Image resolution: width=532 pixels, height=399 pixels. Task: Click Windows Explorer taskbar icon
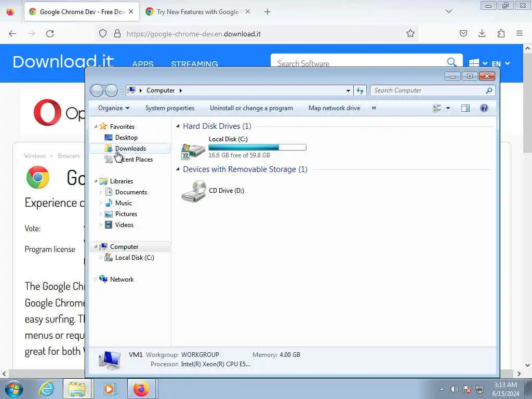click(x=77, y=389)
